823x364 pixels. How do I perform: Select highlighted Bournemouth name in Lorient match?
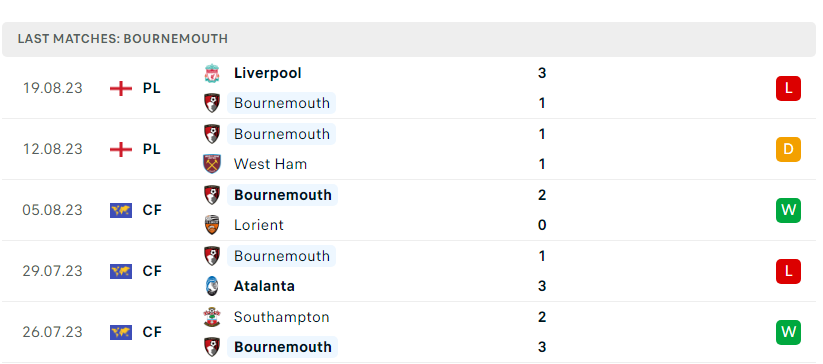pos(282,195)
